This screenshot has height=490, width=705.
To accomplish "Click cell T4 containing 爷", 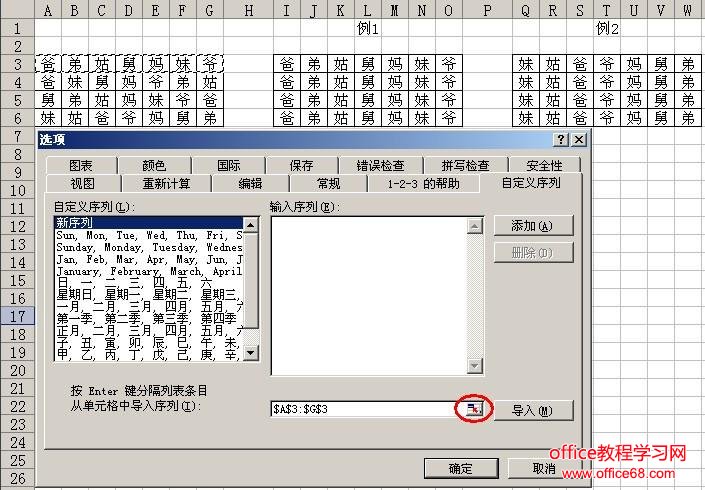I will pyautogui.click(x=607, y=82).
